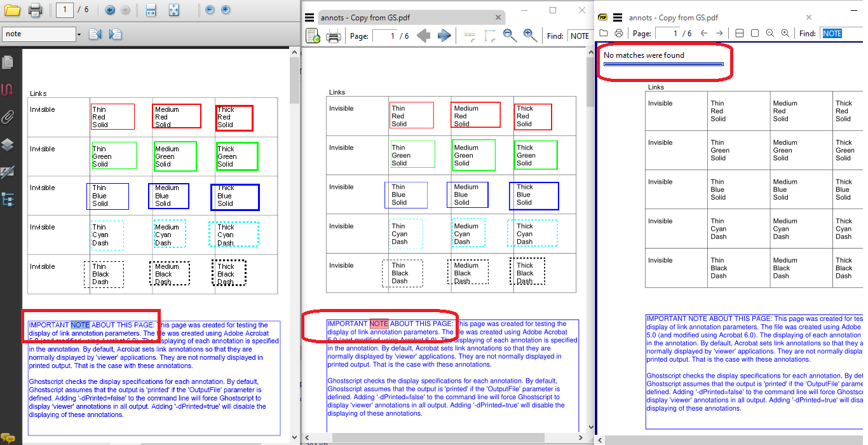
Task: Click 'Thick Green Solid' link in left viewer
Action: [237, 156]
